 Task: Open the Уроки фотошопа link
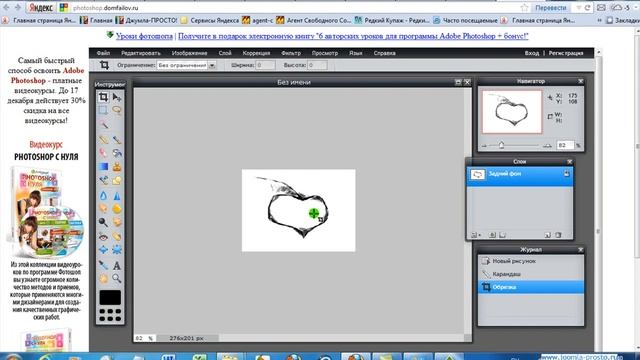tap(144, 36)
